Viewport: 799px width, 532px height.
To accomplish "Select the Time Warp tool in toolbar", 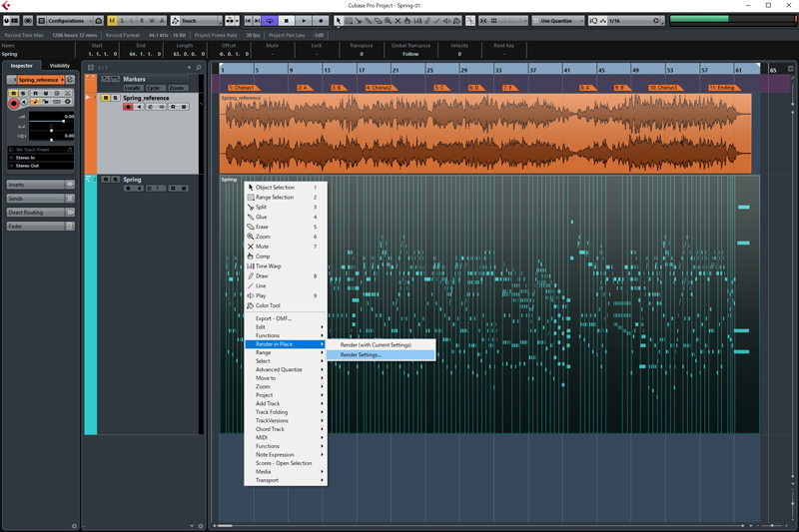I will coord(417,21).
